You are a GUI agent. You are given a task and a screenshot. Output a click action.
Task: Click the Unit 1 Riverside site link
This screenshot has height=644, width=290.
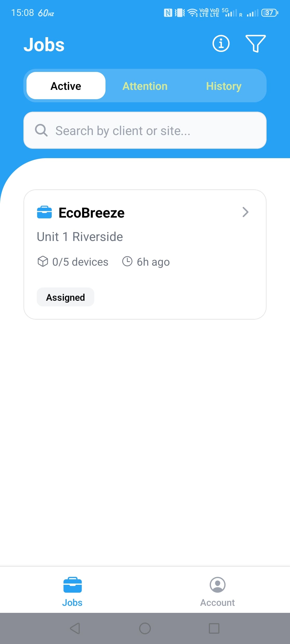80,236
